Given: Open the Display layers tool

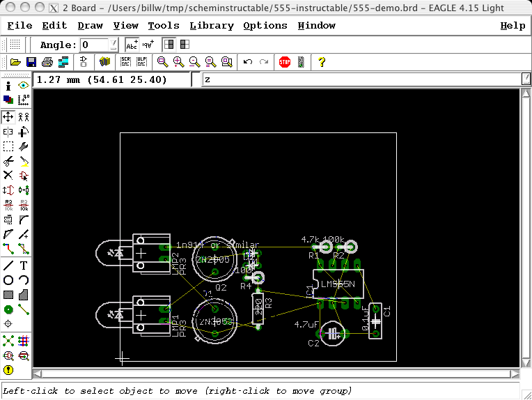Looking at the screenshot, I should [8, 100].
